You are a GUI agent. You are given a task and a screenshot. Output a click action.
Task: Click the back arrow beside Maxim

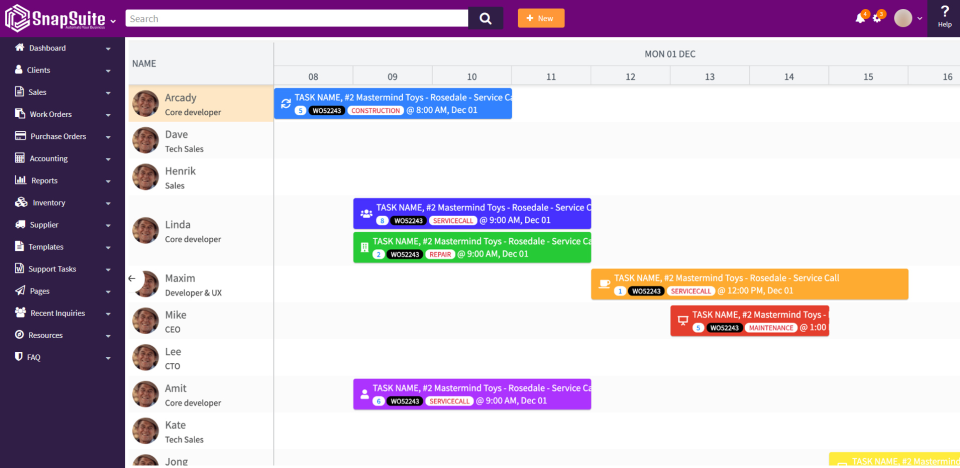point(132,278)
